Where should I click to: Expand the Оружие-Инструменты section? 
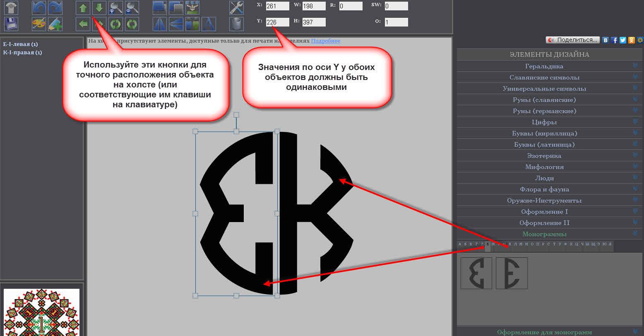(550, 201)
